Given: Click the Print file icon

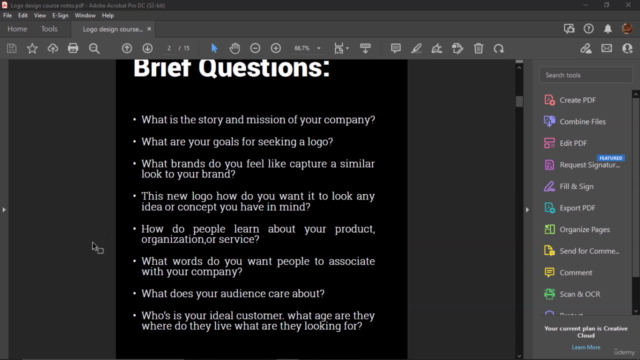Looking at the screenshot, I should (73, 49).
